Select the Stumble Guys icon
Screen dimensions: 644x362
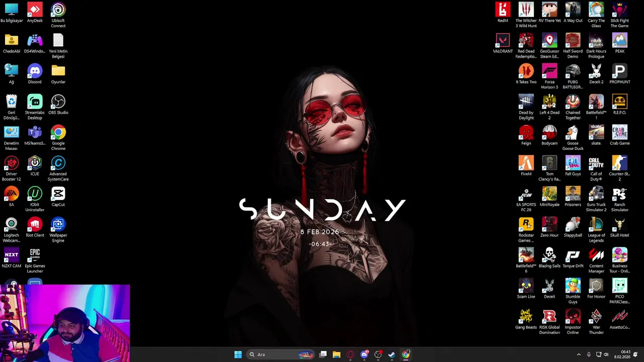(x=573, y=291)
